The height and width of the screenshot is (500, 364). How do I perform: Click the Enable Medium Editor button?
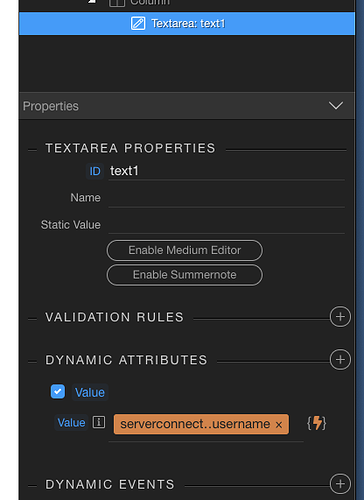(185, 250)
